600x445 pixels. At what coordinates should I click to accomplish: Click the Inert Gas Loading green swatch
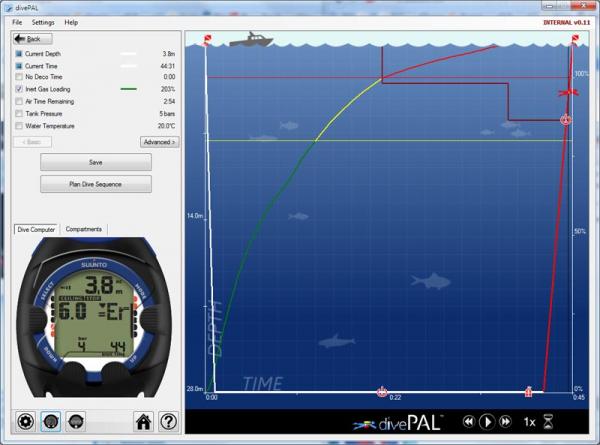pos(128,89)
